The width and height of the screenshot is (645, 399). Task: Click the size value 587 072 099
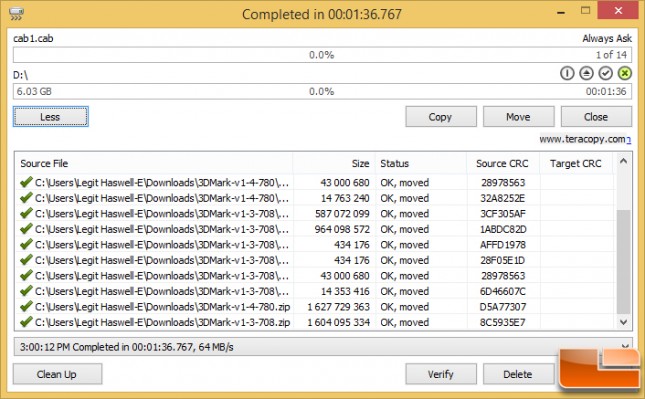(x=342, y=213)
